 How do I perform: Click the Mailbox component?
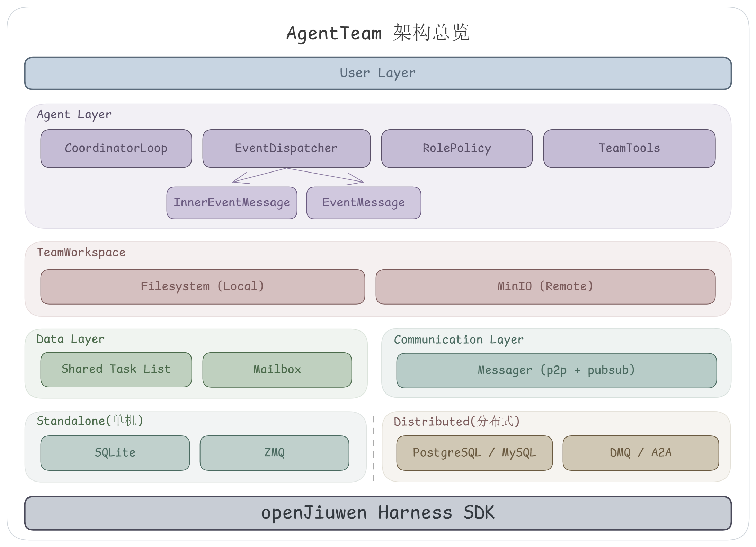[277, 369]
